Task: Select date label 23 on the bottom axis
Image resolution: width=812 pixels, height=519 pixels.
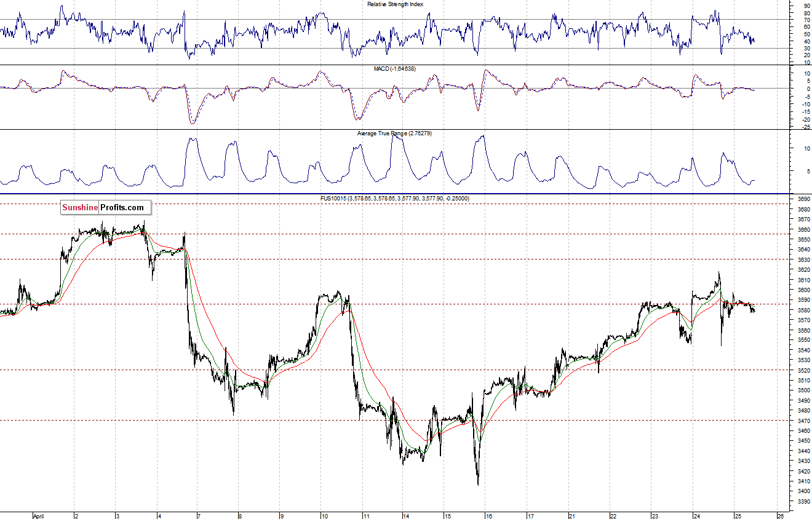Action: pyautogui.click(x=655, y=515)
